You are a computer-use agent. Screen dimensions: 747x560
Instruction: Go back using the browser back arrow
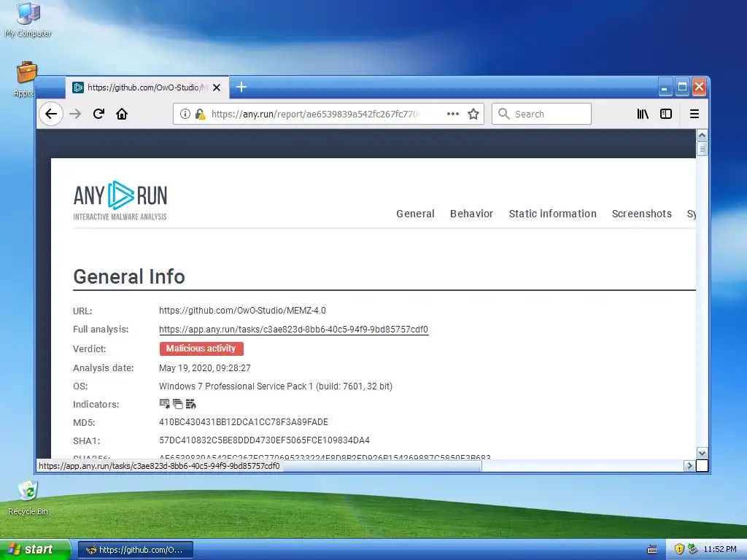click(51, 114)
